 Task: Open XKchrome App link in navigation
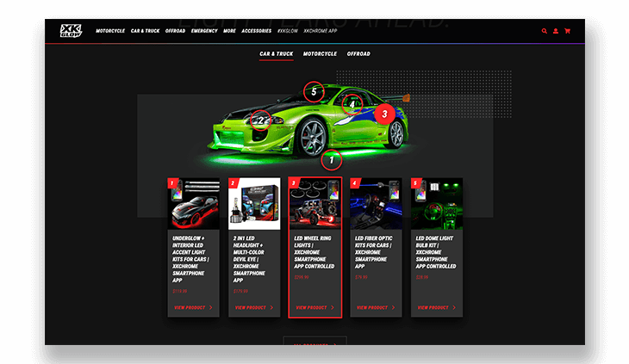321,31
